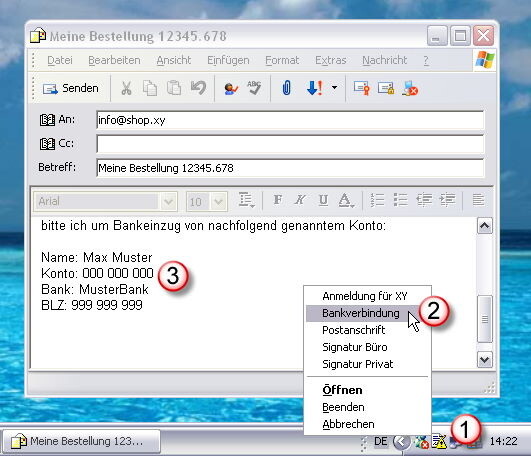This screenshot has height=456, width=531.
Task: Attach a file with paperclip icon
Action: [286, 88]
